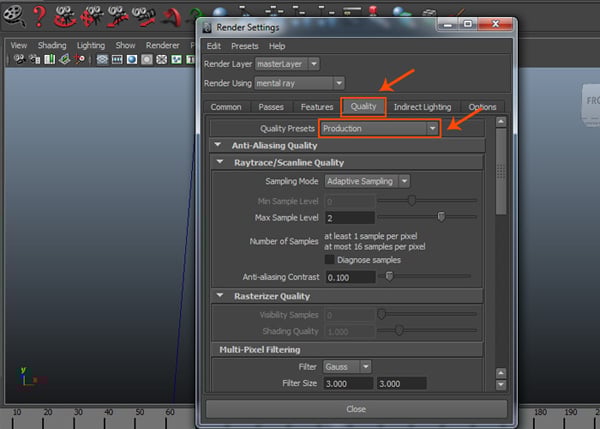Screen dimensions: 600x429
Task: Select the camera zoom tool shelf icon
Action: tap(143, 17)
